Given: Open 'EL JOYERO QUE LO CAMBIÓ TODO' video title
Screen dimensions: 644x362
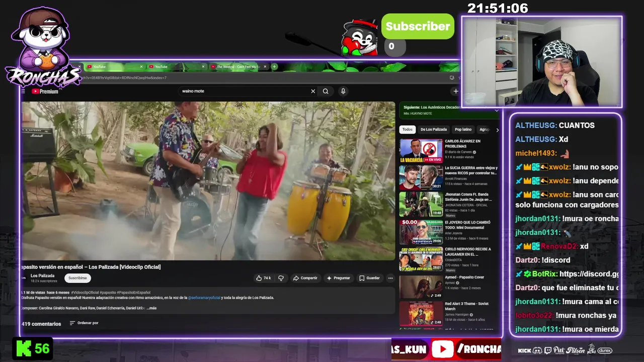Looking at the screenshot, I should pyautogui.click(x=467, y=225).
